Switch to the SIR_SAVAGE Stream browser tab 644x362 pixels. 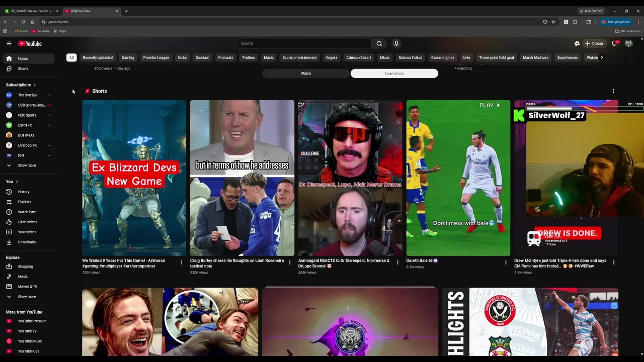click(x=31, y=11)
